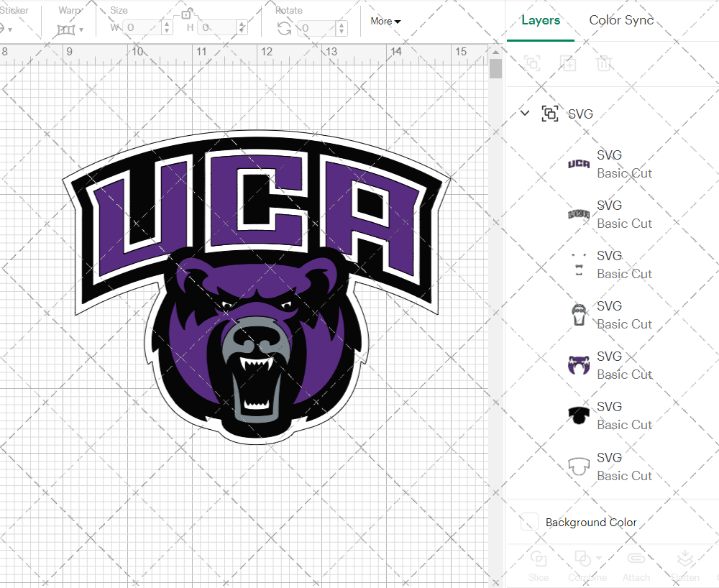This screenshot has height=588, width=719.
Task: Open the More dropdown in the toolbar
Action: [385, 21]
